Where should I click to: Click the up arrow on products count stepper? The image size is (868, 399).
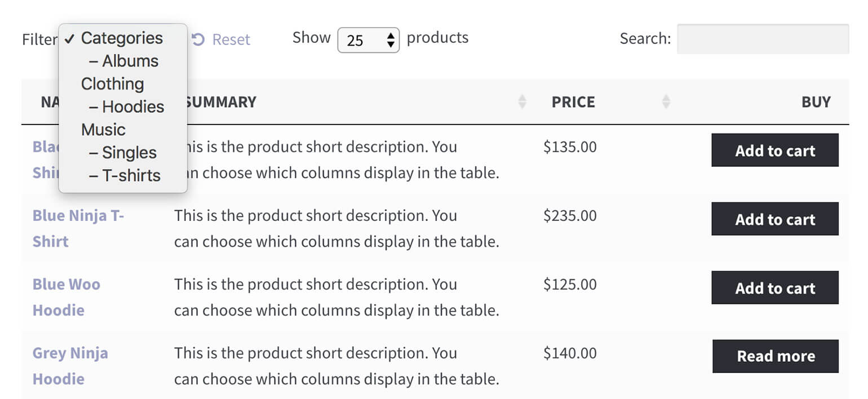(391, 35)
